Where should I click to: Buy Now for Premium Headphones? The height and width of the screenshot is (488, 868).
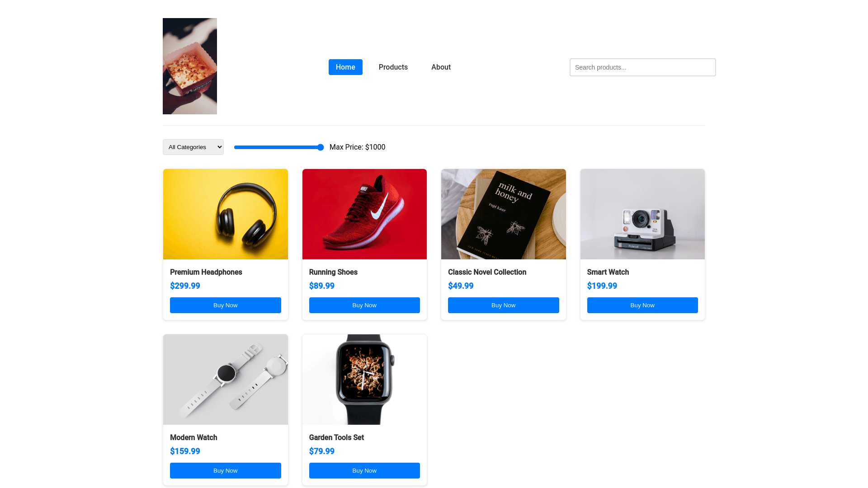click(226, 305)
